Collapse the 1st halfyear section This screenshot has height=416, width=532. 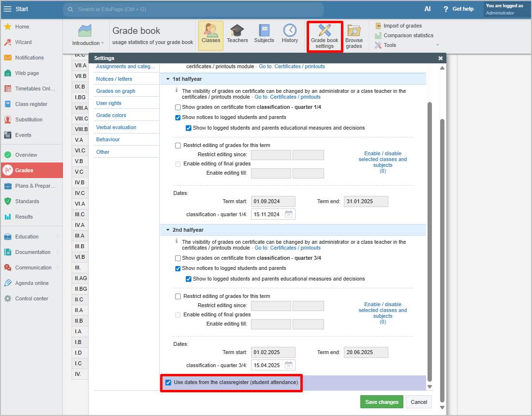[168, 79]
